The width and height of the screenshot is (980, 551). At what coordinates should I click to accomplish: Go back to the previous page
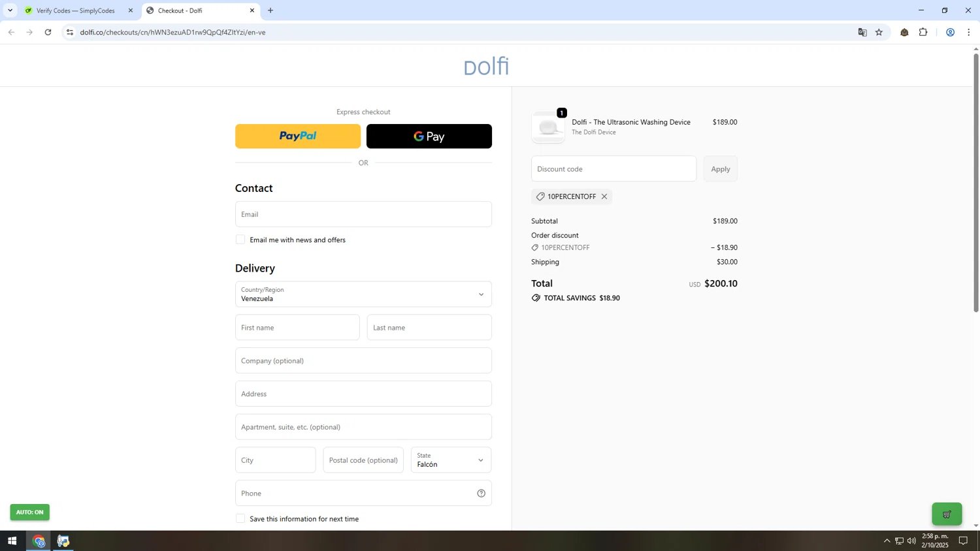point(11,32)
